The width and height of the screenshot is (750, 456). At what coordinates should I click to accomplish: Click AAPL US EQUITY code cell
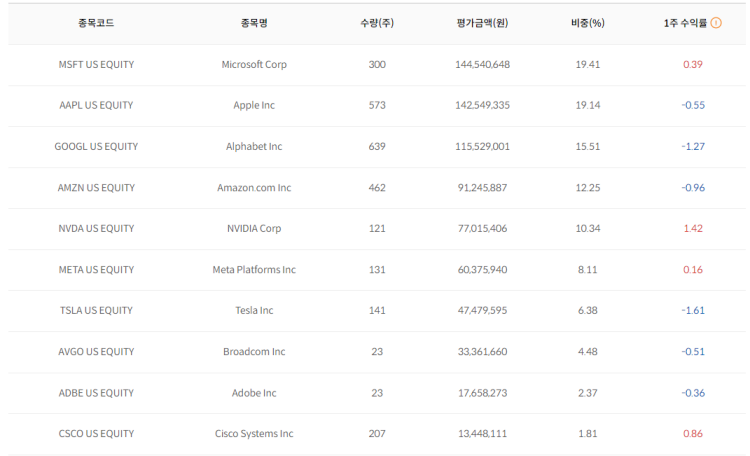tap(96, 105)
